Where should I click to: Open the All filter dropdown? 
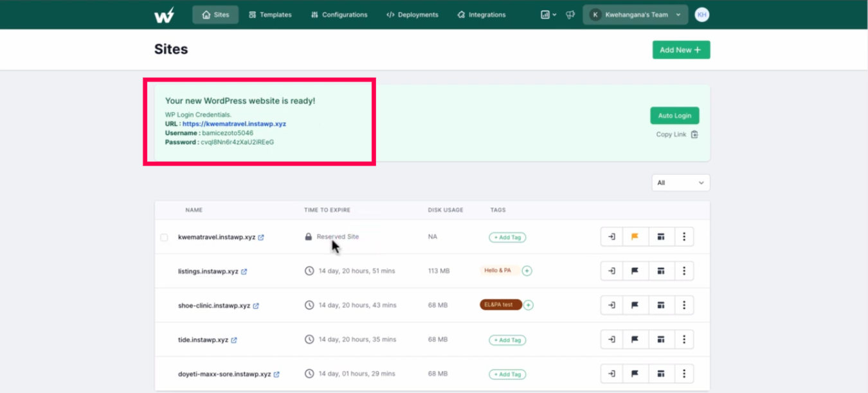tap(681, 183)
